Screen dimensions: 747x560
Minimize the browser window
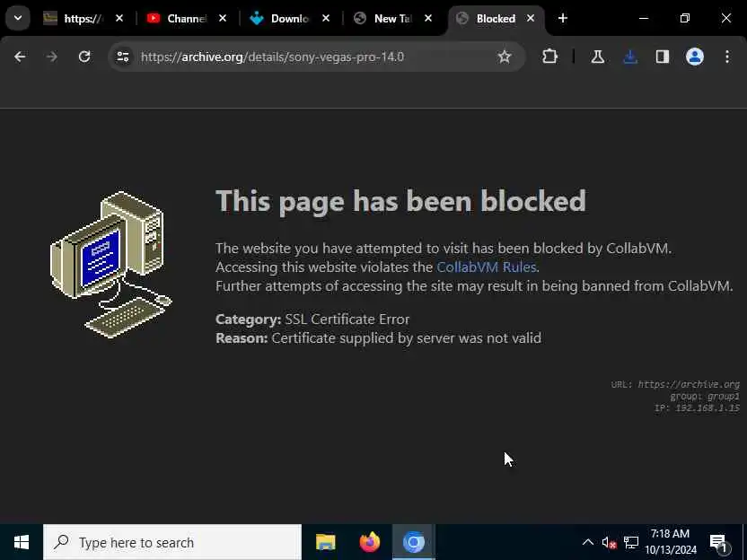pos(644,18)
